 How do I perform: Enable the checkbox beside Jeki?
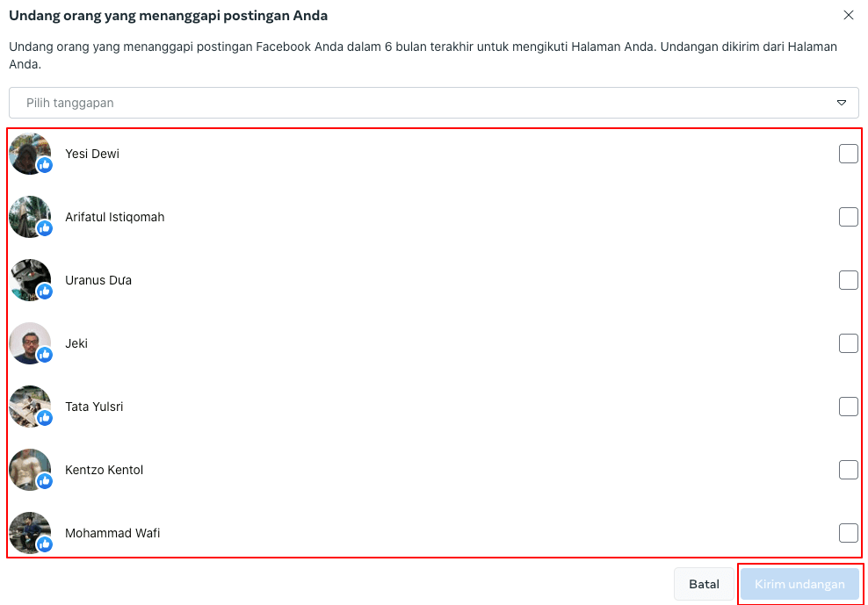click(x=848, y=343)
